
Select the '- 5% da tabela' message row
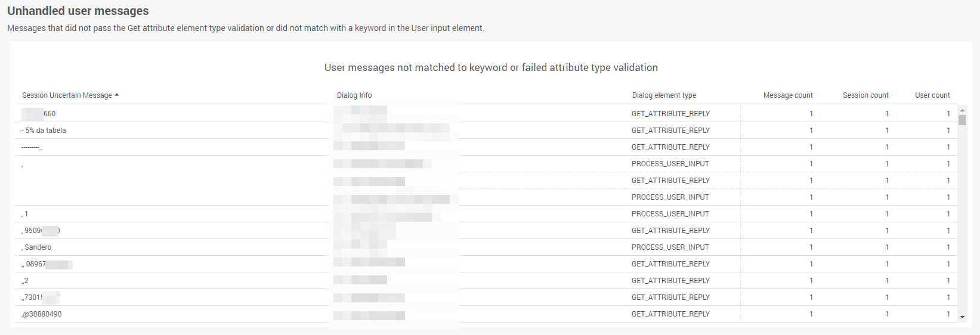tap(486, 131)
